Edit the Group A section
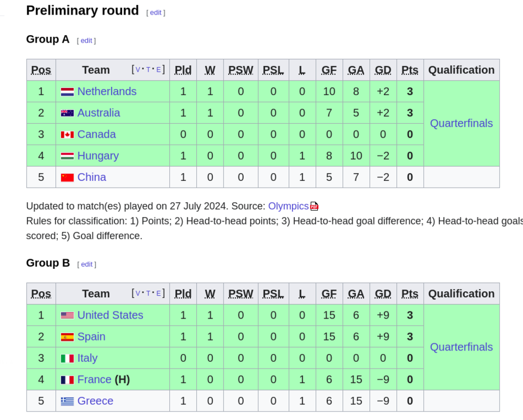This screenshot has width=523, height=420. click(86, 40)
